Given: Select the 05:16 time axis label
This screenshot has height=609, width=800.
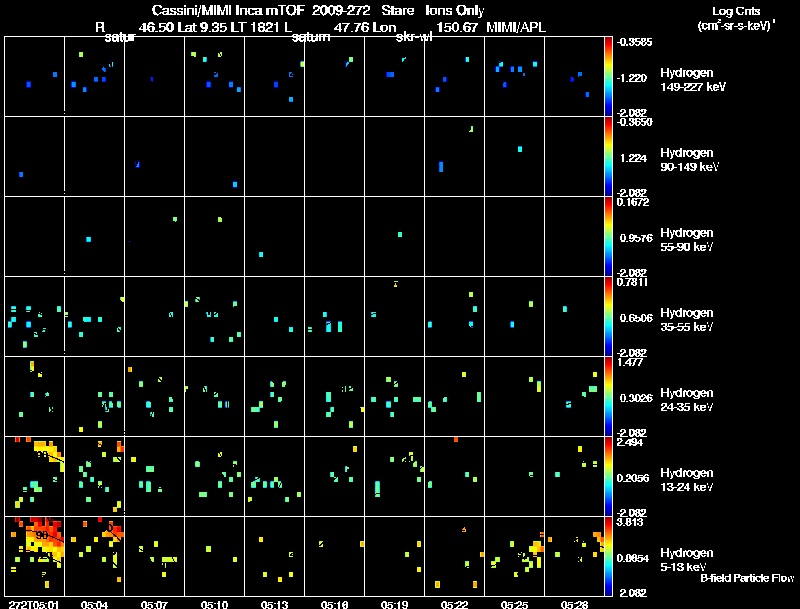Looking at the screenshot, I should click(x=335, y=604).
